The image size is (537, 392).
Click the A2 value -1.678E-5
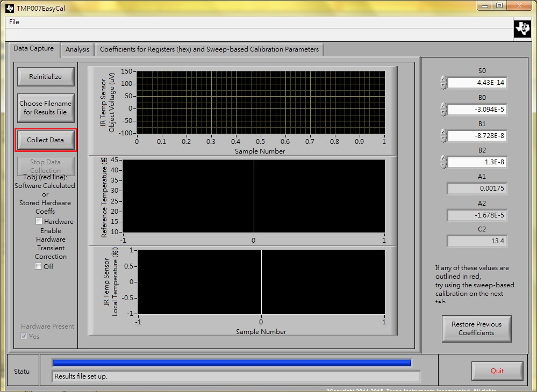coord(477,215)
